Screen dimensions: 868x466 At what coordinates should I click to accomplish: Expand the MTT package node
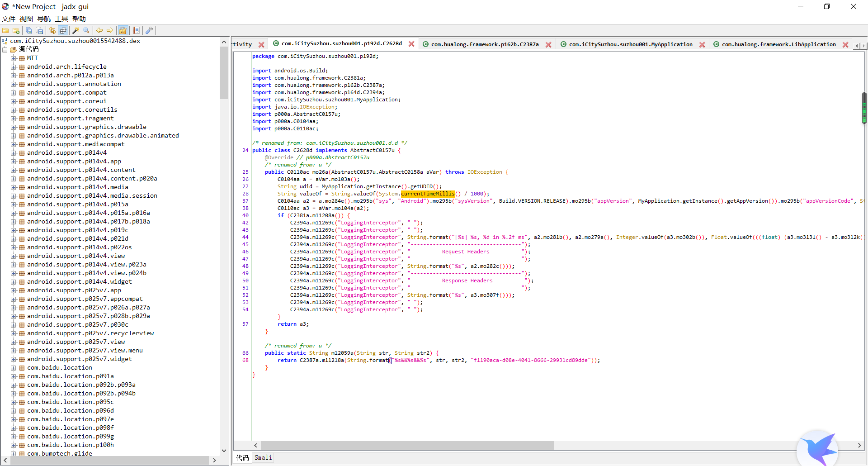(x=14, y=58)
